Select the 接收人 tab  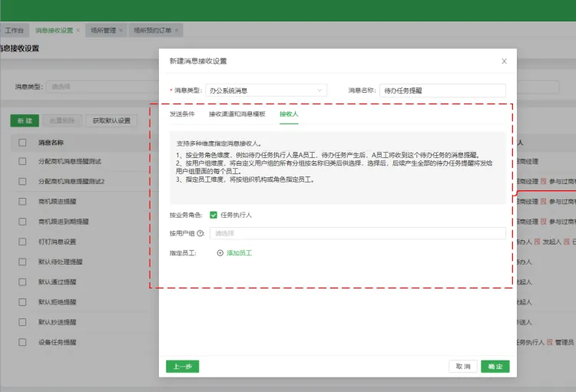tap(289, 114)
